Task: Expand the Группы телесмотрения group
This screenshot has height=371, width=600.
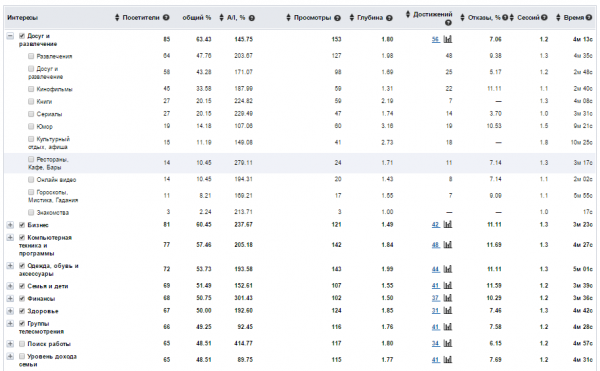Action: (x=10, y=323)
